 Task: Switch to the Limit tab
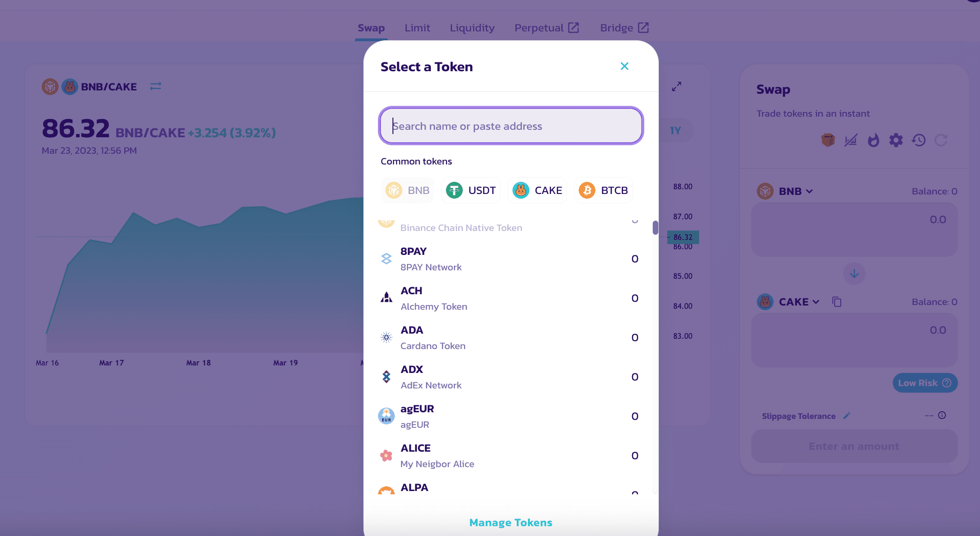[x=417, y=28]
